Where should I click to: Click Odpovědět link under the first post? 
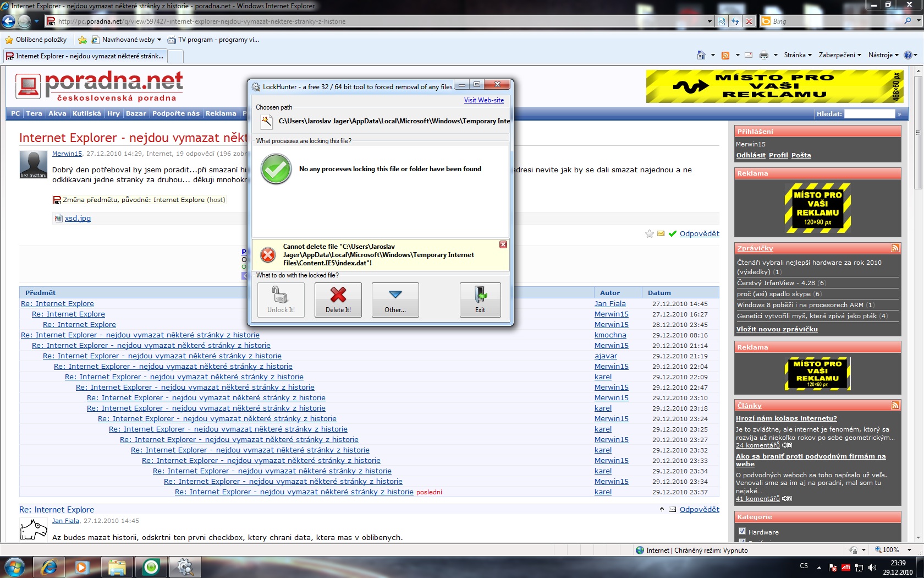[700, 234]
